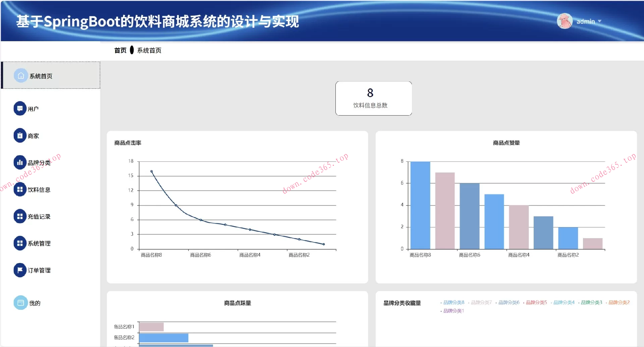Click the 订单管理 flag icon

pos(20,270)
